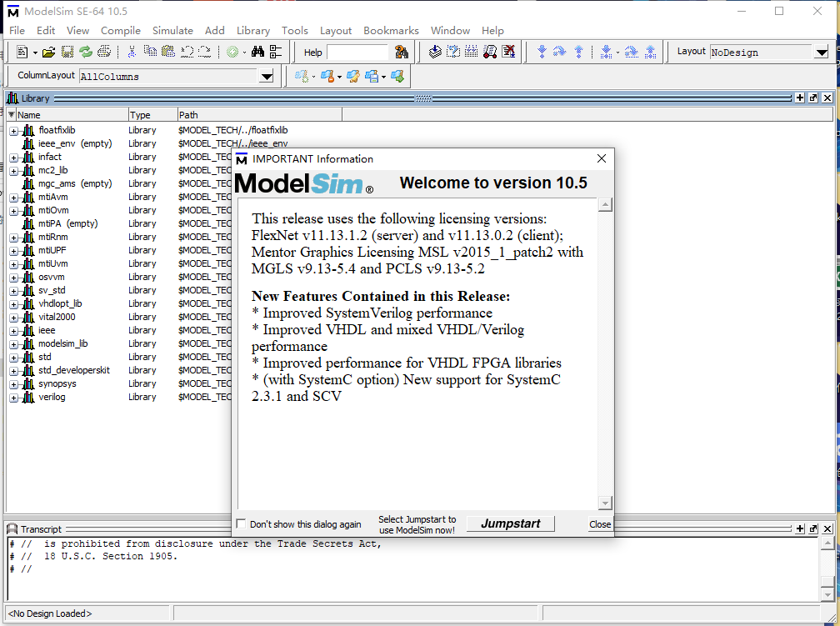Click the Jumpstart button

click(x=510, y=523)
